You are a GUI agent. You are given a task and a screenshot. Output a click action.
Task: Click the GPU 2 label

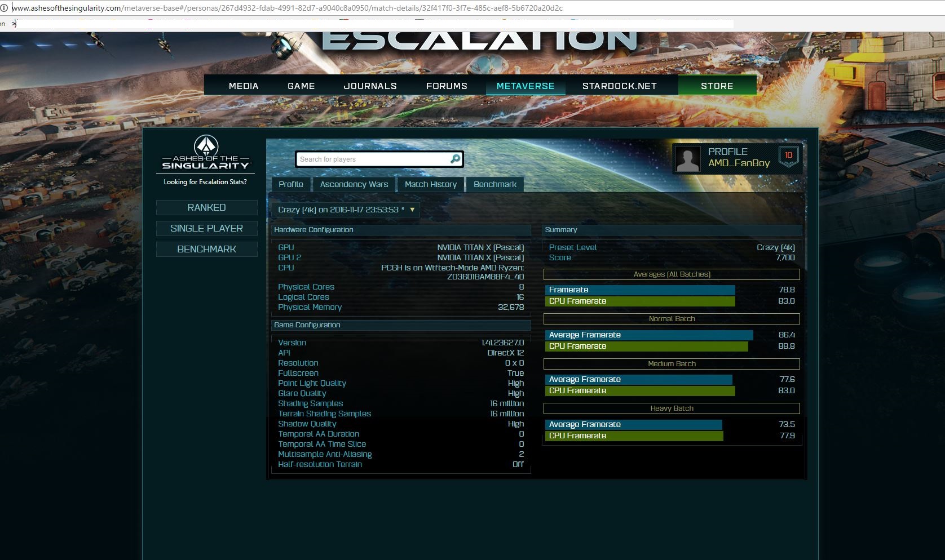pyautogui.click(x=290, y=257)
